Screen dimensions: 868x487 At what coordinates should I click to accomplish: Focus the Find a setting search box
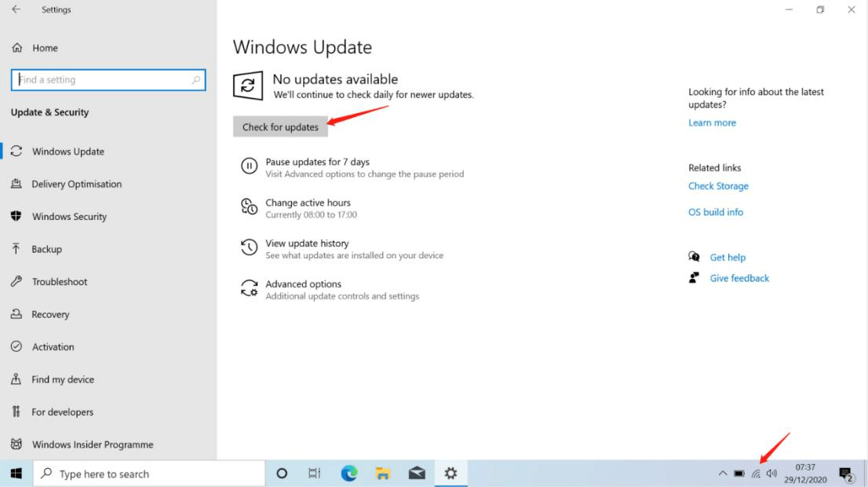tap(108, 80)
